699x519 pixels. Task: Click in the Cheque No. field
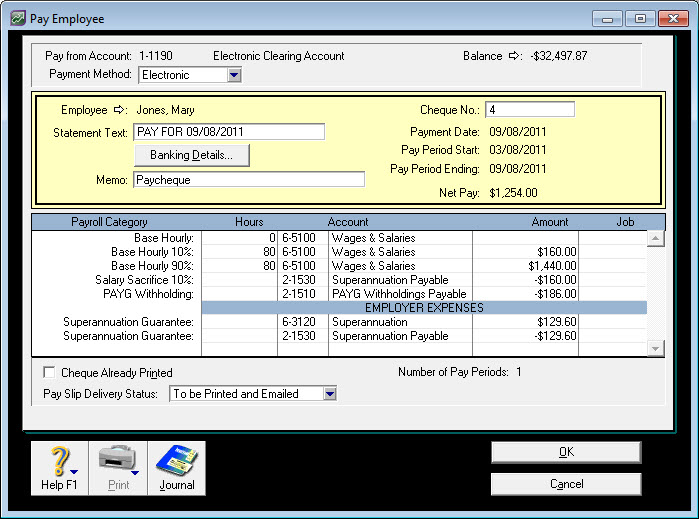coord(530,110)
